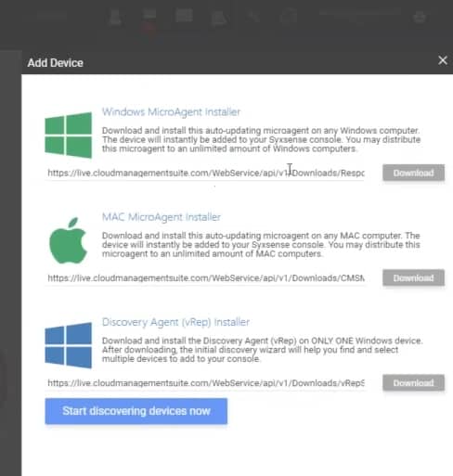
Task: Select the Windows MicroAgent download URL field
Action: 206,173
